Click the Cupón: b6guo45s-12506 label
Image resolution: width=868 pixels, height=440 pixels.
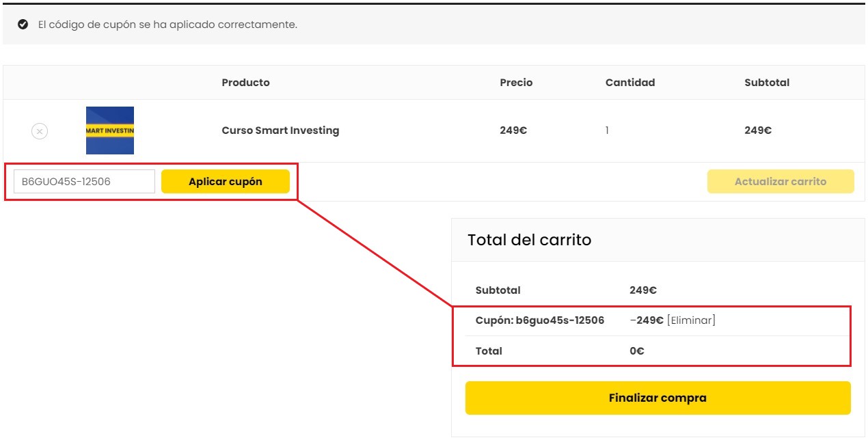[540, 320]
